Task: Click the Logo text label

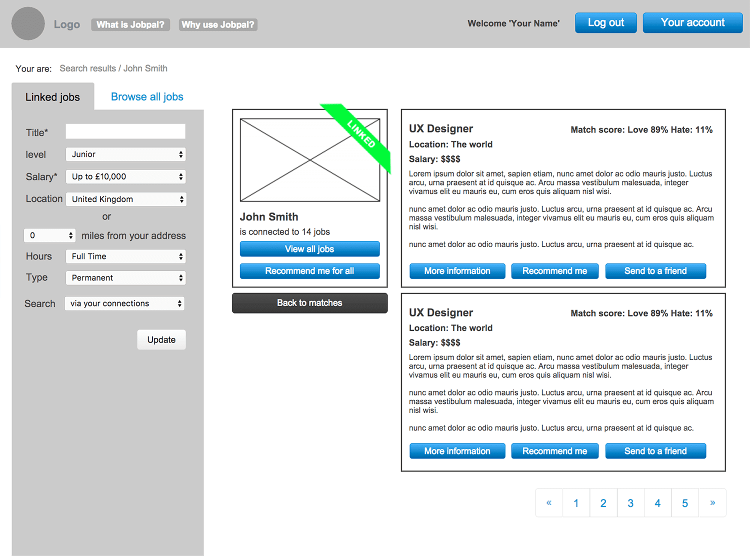Action: (x=67, y=24)
